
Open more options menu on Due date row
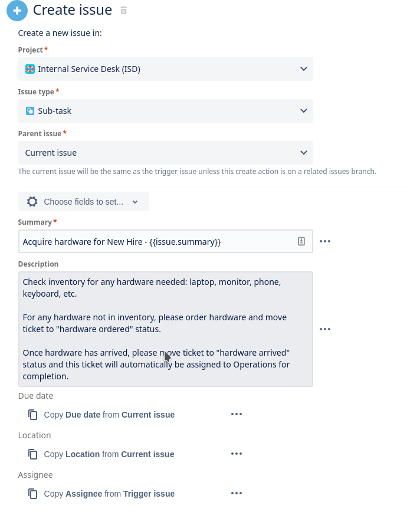coord(237,414)
